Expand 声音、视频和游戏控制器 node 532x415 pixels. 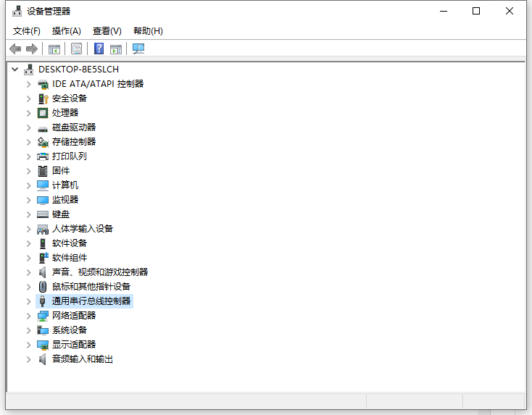[x=29, y=272]
